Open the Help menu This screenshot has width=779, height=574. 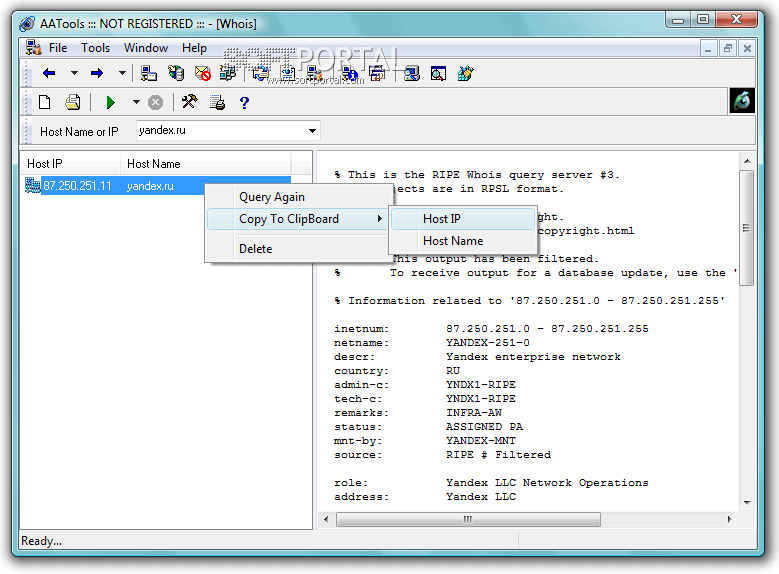(x=194, y=48)
